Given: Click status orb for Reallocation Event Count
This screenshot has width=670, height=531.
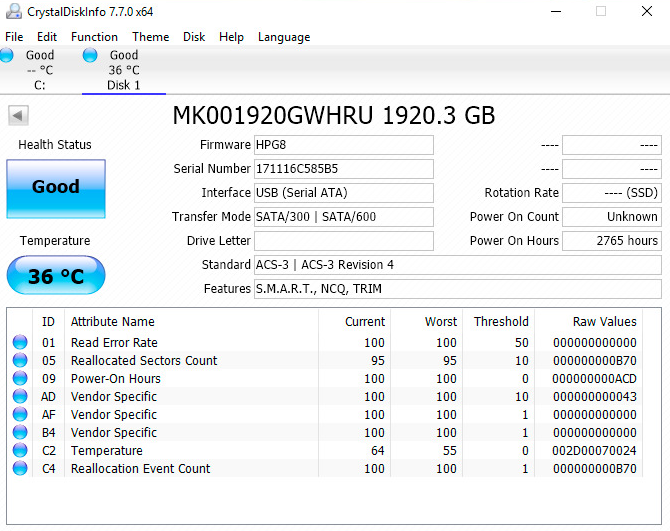Looking at the screenshot, I should coord(20,468).
